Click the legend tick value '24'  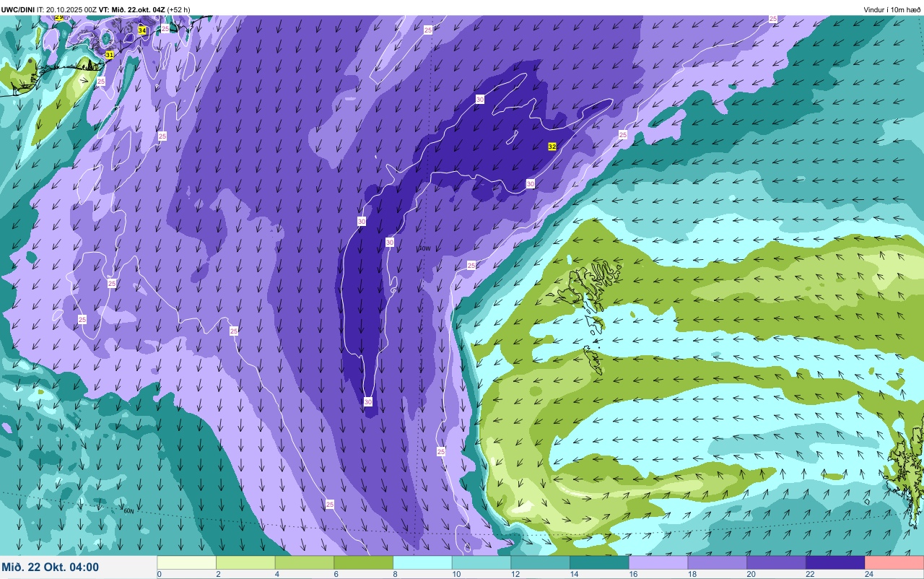(x=869, y=574)
